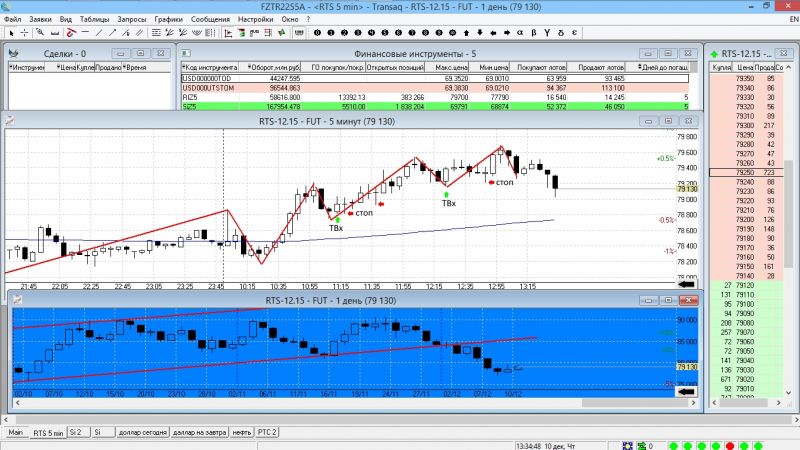Click the up arrow toolbar icon
The height and width of the screenshot is (450, 800).
[x=466, y=33]
